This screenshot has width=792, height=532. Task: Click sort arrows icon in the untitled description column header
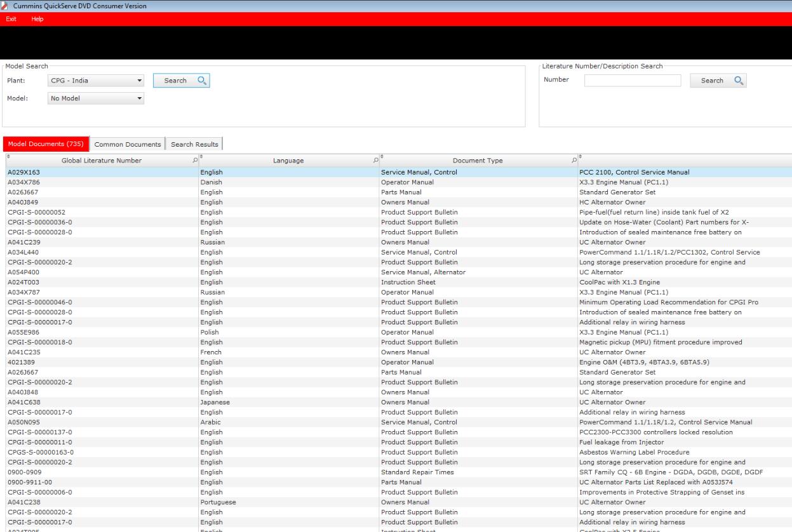[x=580, y=156]
